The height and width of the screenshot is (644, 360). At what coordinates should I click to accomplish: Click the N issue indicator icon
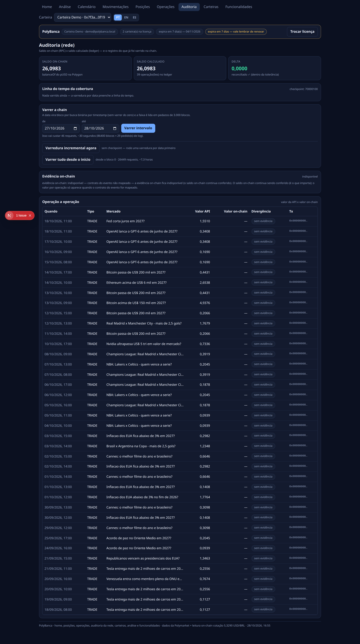pyautogui.click(x=9, y=215)
